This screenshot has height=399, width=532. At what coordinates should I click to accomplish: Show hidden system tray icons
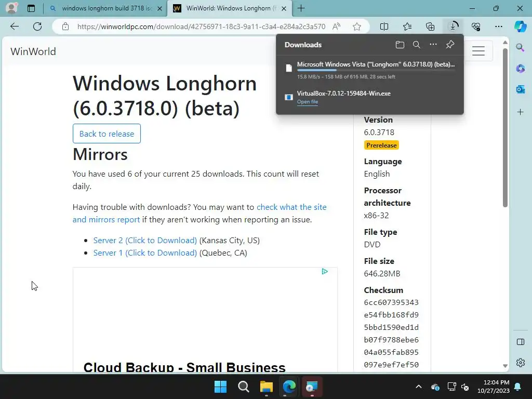coord(419,387)
